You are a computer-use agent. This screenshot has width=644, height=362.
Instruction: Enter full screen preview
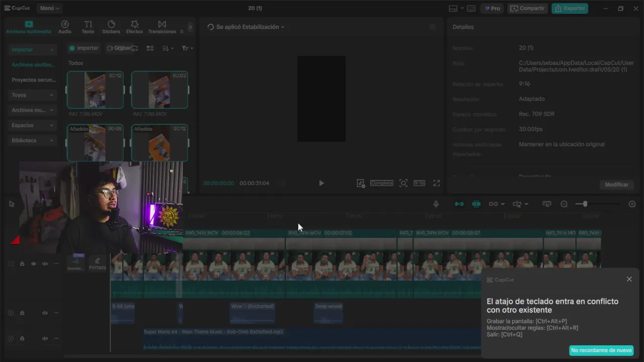coord(437,183)
